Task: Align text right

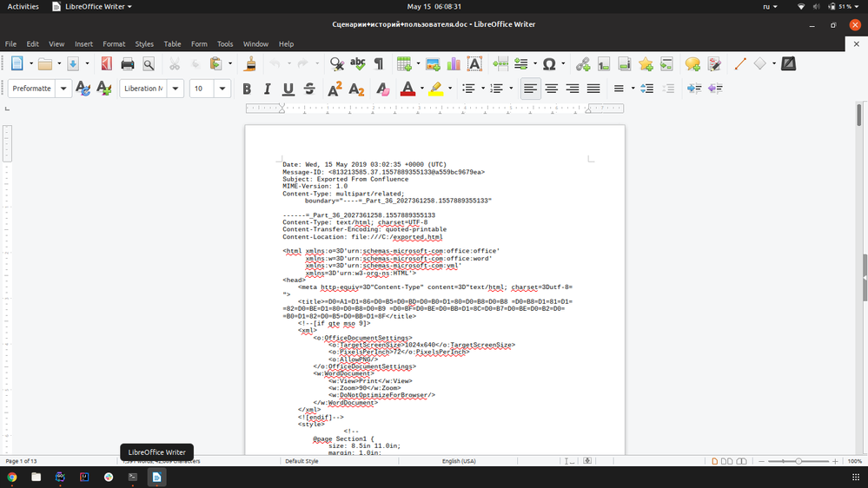Action: tap(573, 89)
